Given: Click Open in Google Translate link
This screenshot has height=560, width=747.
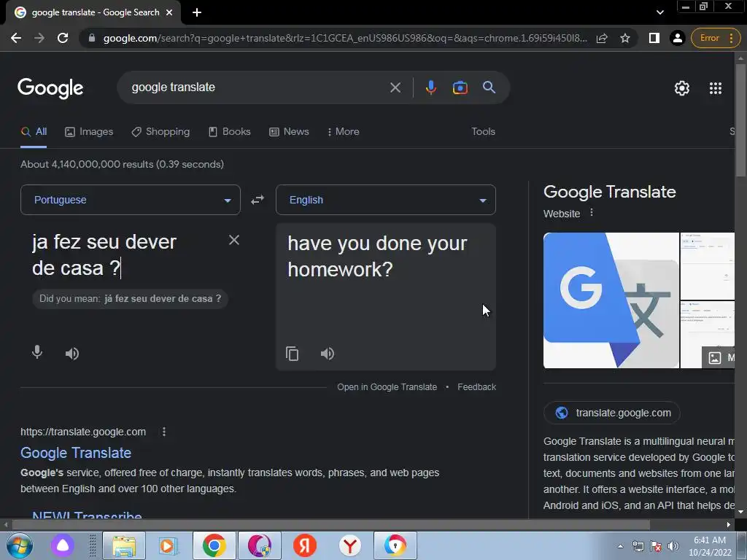Looking at the screenshot, I should pyautogui.click(x=387, y=387).
